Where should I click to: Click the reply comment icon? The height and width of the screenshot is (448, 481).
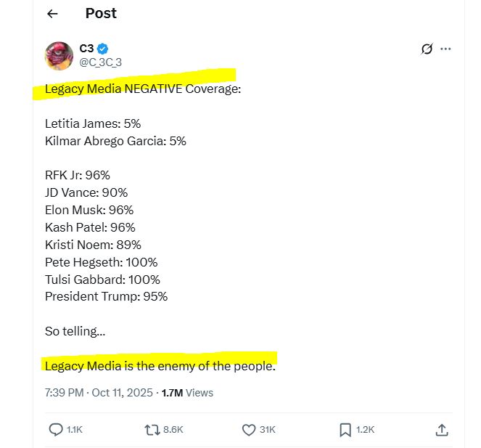[x=56, y=430]
